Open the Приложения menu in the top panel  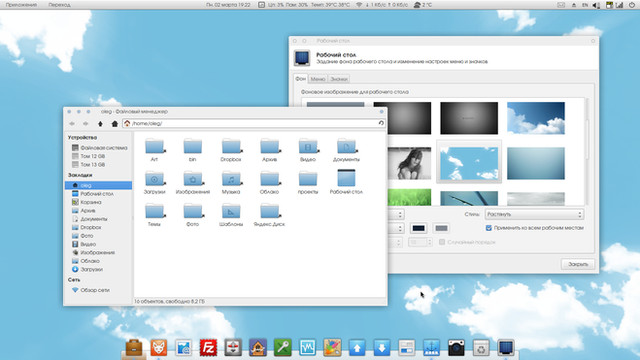pos(21,5)
